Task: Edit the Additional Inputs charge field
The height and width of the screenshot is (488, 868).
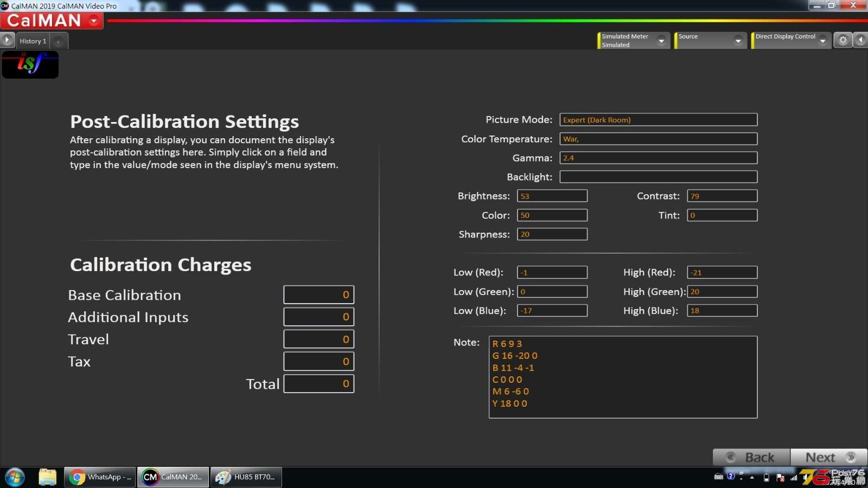Action: pos(319,317)
